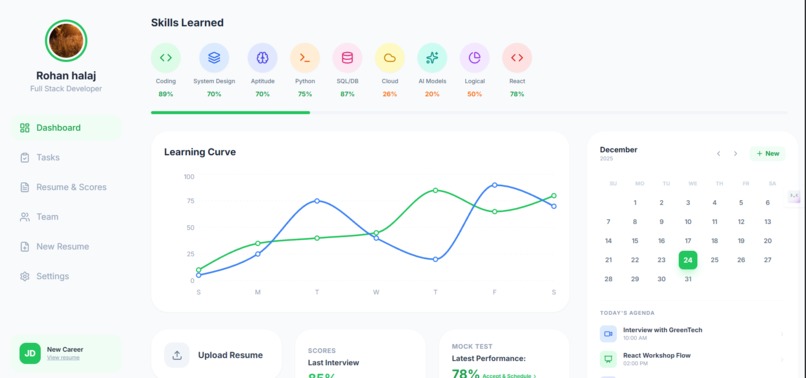The height and width of the screenshot is (378, 806).
Task: Select December 27 on the calendar
Action: point(767,260)
